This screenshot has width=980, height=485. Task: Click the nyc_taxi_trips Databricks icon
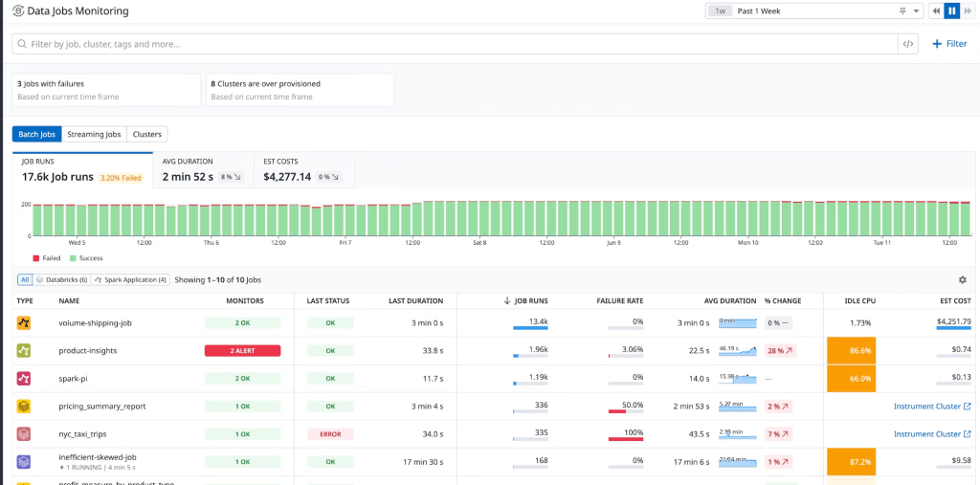tap(24, 434)
